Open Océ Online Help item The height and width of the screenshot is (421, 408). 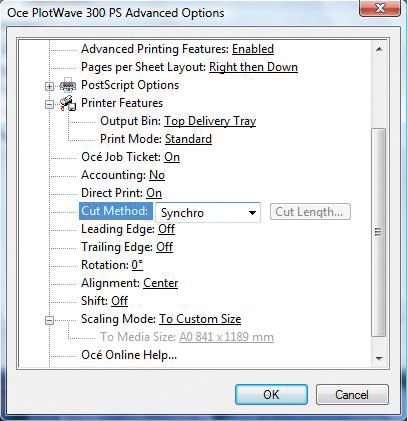(129, 355)
